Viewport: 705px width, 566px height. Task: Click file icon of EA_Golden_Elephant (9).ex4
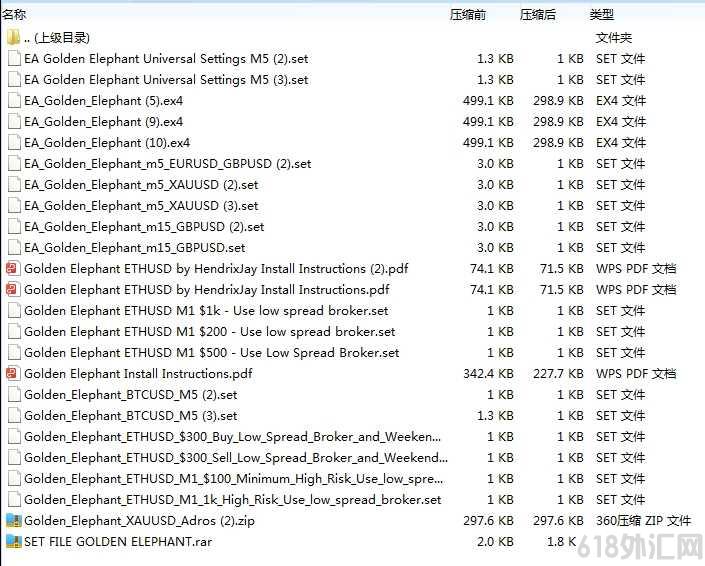point(14,121)
